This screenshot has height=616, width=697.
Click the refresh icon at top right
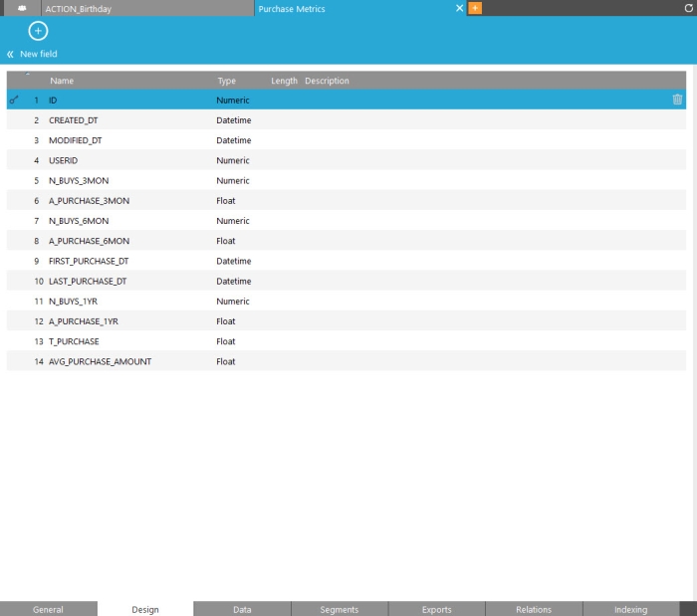coord(689,8)
